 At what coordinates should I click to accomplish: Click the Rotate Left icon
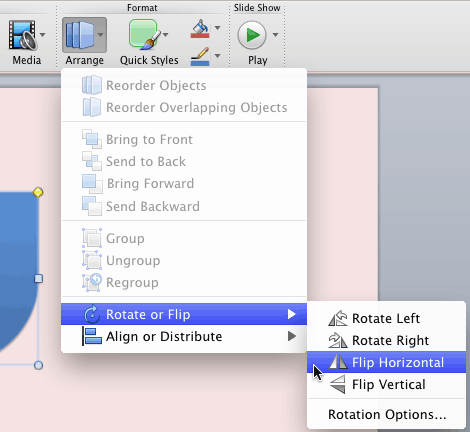338,318
